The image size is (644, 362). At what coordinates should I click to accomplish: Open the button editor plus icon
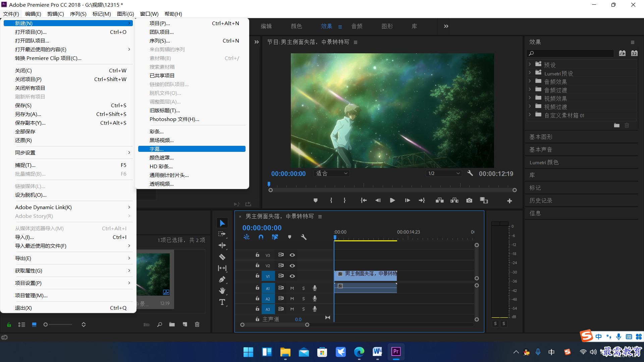pos(509,201)
